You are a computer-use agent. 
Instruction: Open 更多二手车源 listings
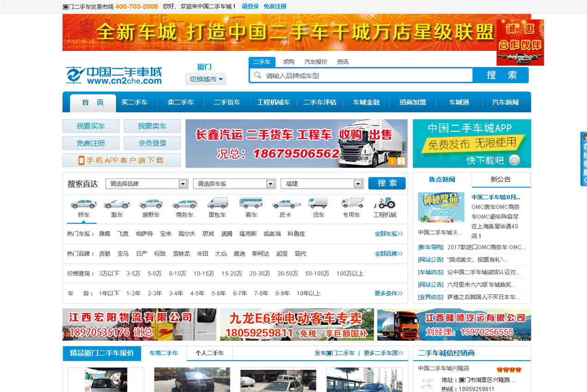(383, 353)
